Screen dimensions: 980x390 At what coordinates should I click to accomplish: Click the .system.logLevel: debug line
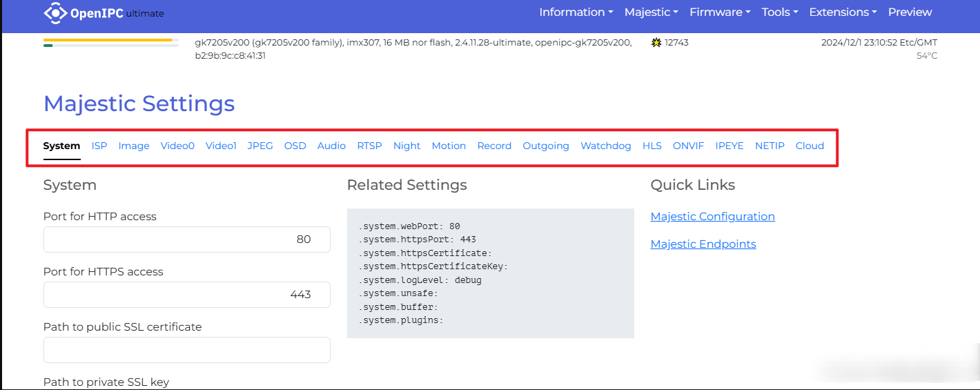click(420, 280)
